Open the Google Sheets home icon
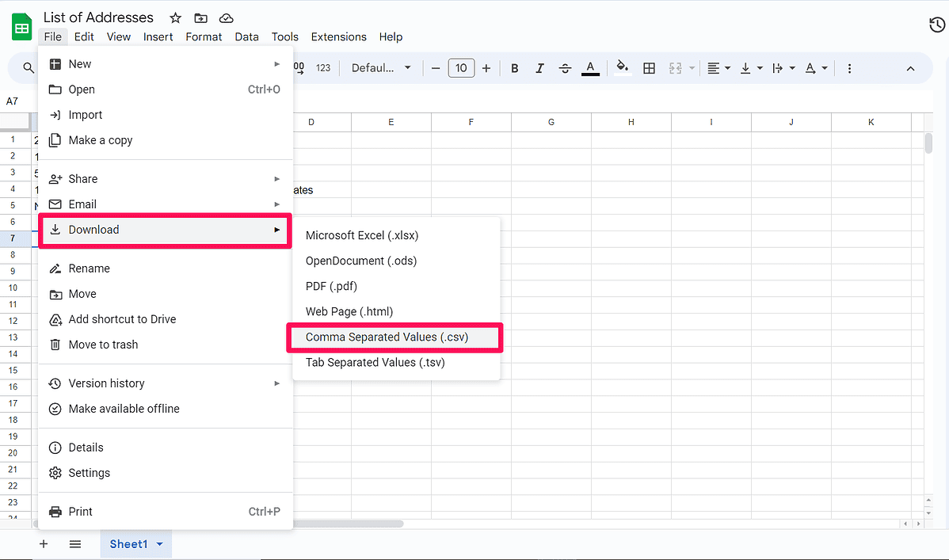The width and height of the screenshot is (949, 560). tap(21, 25)
